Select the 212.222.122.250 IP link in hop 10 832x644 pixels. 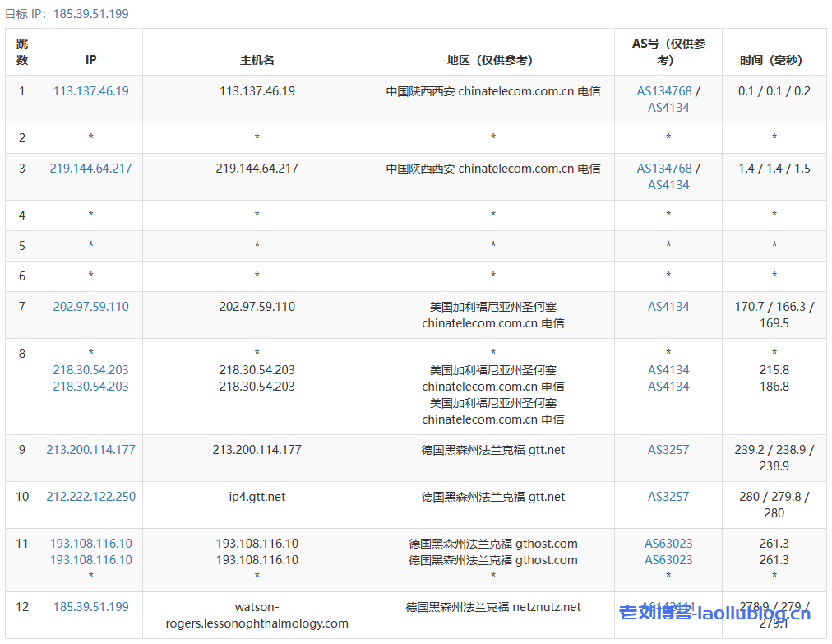90,497
